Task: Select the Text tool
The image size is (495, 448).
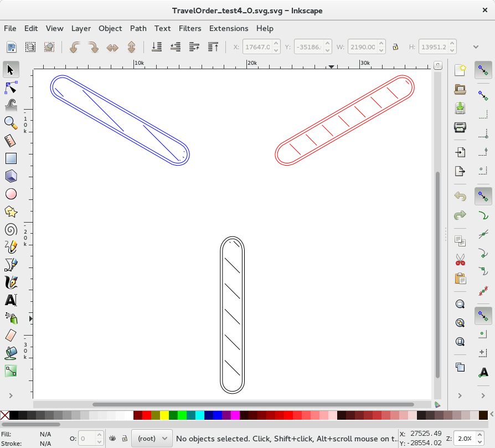Action: (11, 300)
